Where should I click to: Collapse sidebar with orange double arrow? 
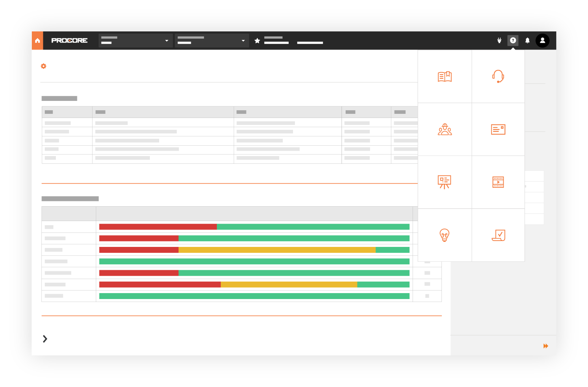545,346
